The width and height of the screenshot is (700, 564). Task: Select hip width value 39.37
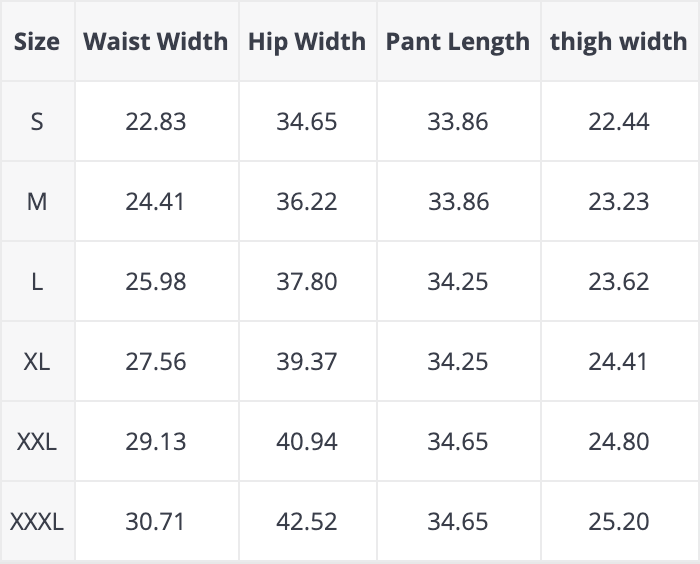tap(307, 361)
